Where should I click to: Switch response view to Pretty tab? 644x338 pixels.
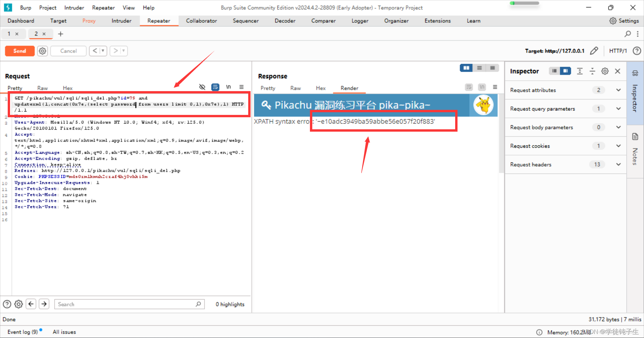[268, 88]
